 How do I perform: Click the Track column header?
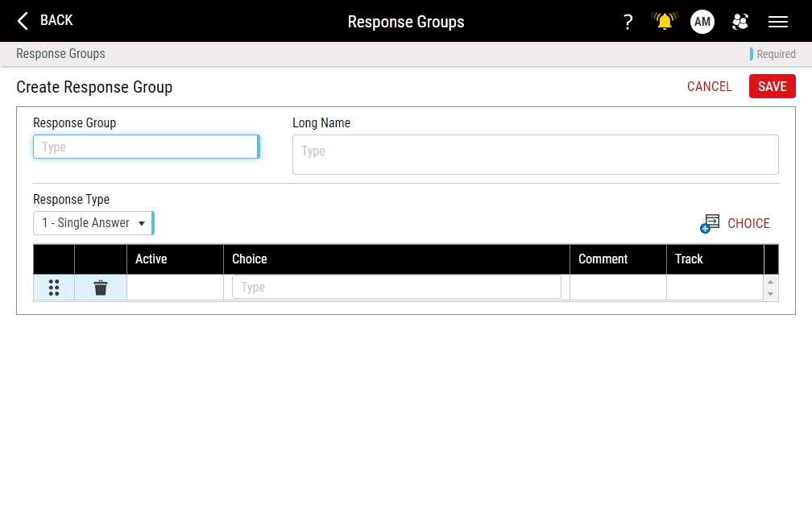pyautogui.click(x=690, y=259)
